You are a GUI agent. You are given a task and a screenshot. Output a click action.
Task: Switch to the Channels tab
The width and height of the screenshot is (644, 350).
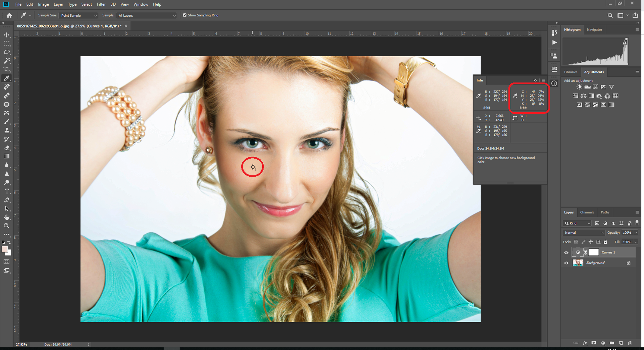tap(587, 212)
